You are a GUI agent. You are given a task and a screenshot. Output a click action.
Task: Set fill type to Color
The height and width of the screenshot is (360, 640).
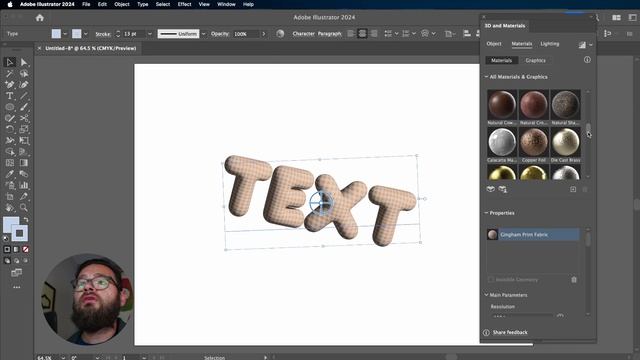(7, 249)
